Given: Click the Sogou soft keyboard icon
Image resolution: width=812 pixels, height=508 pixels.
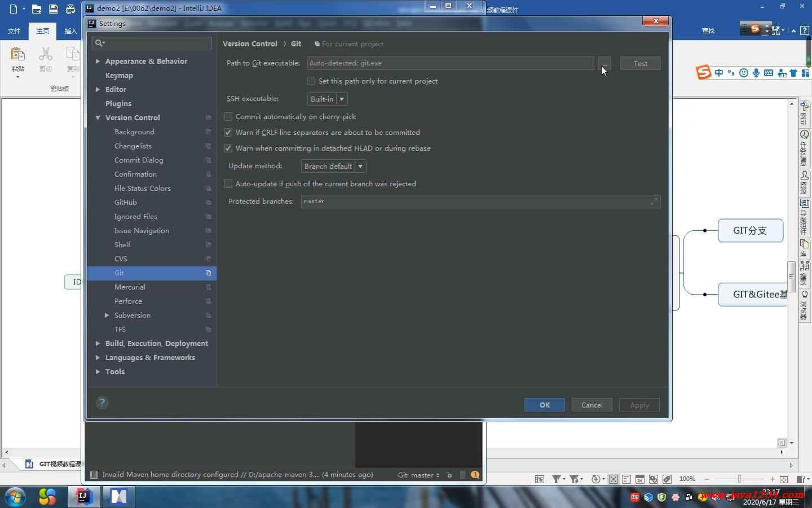Looking at the screenshot, I should 769,73.
